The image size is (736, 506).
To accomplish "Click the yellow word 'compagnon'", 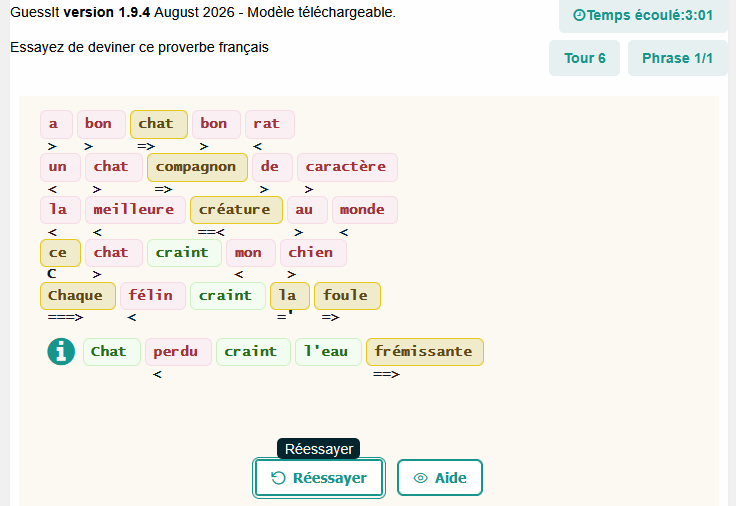I will (197, 167).
